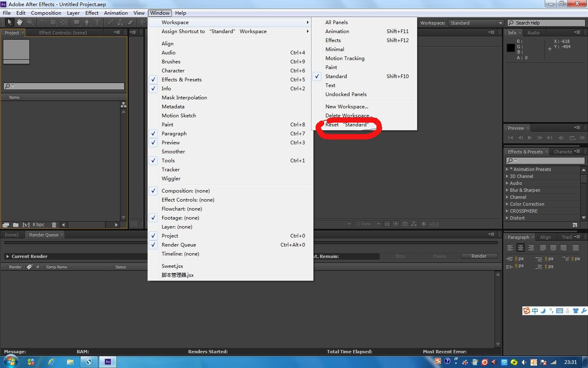This screenshot has height=368, width=588.
Task: Select the Rotation tool
Action: pyautogui.click(x=43, y=22)
